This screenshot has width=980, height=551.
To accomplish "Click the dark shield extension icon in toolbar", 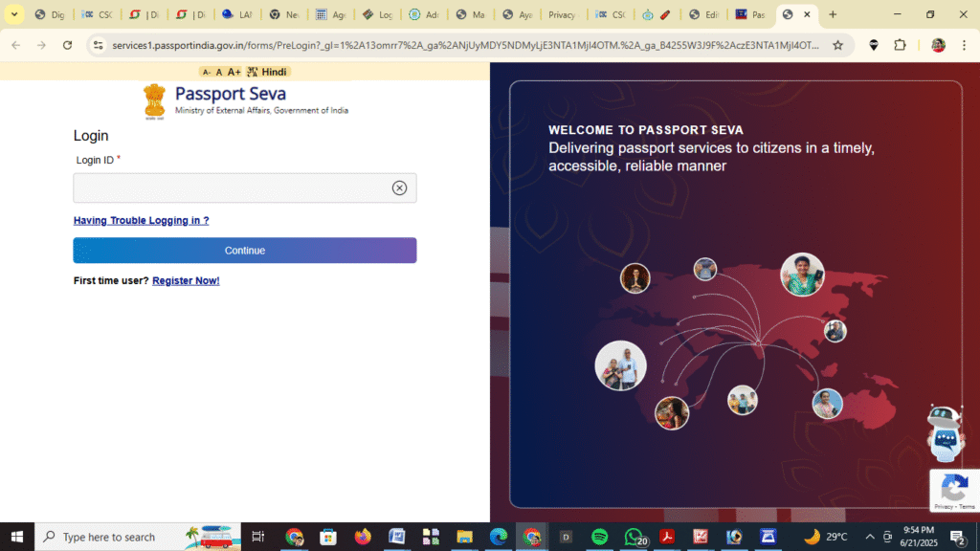I will 874,45.
